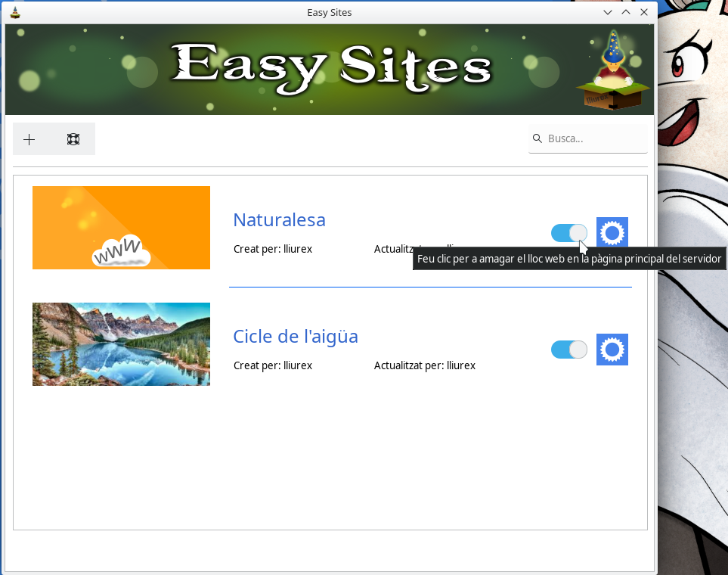This screenshot has height=575, width=728.
Task: Click the wizard logo in the banner
Action: point(613,70)
